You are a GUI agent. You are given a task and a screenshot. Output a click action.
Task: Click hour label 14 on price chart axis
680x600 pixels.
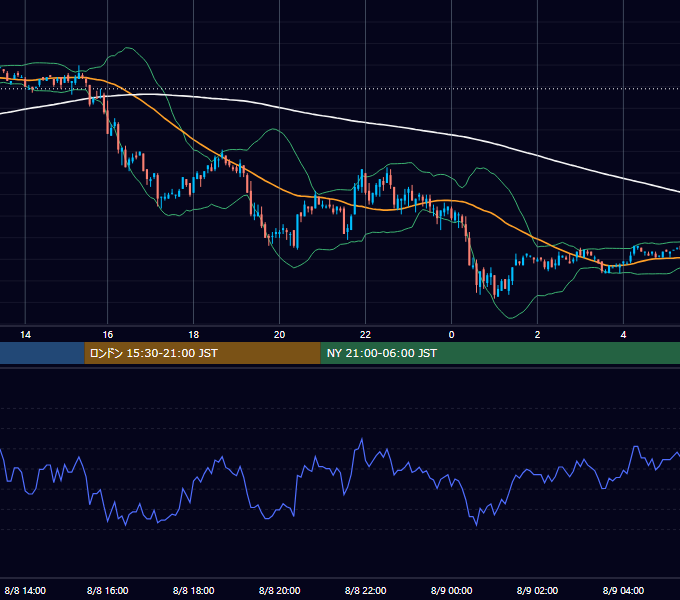click(x=26, y=335)
